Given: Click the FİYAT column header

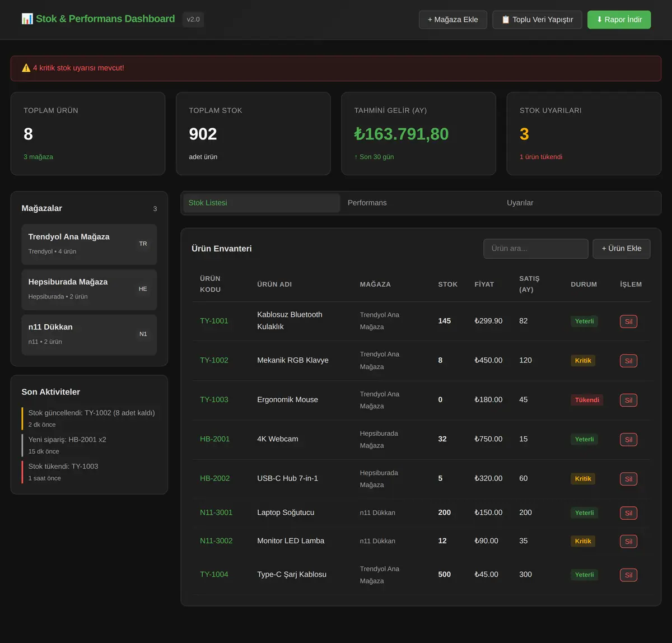Looking at the screenshot, I should coord(484,285).
